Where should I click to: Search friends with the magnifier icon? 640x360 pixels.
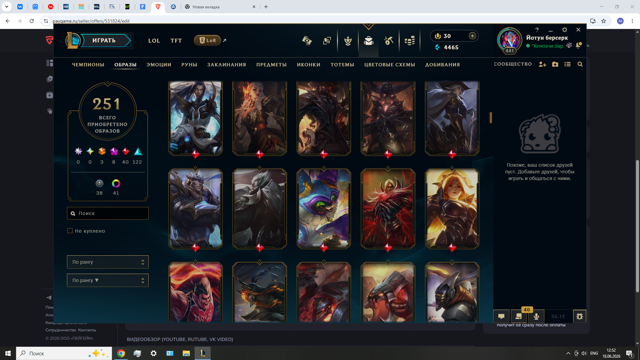coord(580,64)
